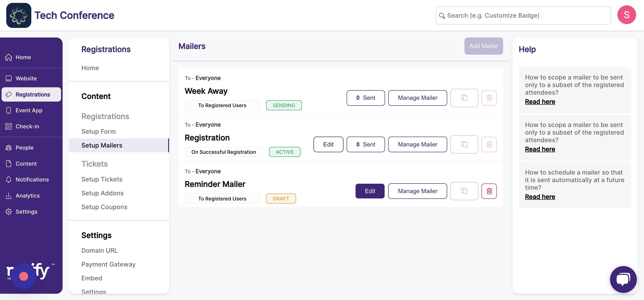The width and height of the screenshot is (644, 300).
Task: Click the user avatar labeled S
Action: click(627, 15)
